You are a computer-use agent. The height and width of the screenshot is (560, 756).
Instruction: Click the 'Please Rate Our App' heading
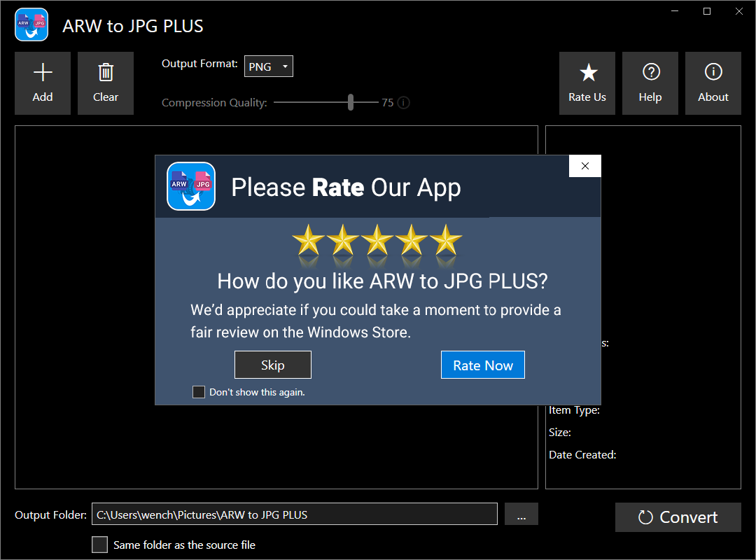[346, 187]
